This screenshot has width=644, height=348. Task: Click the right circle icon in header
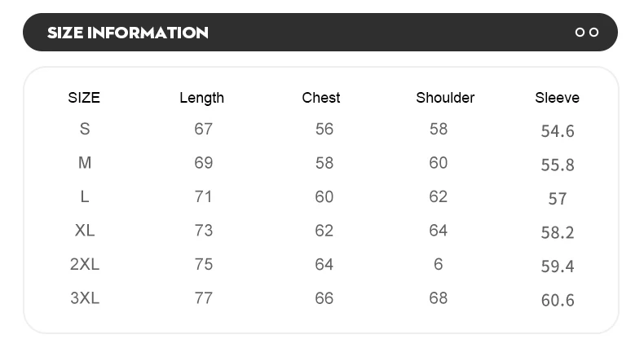(593, 33)
